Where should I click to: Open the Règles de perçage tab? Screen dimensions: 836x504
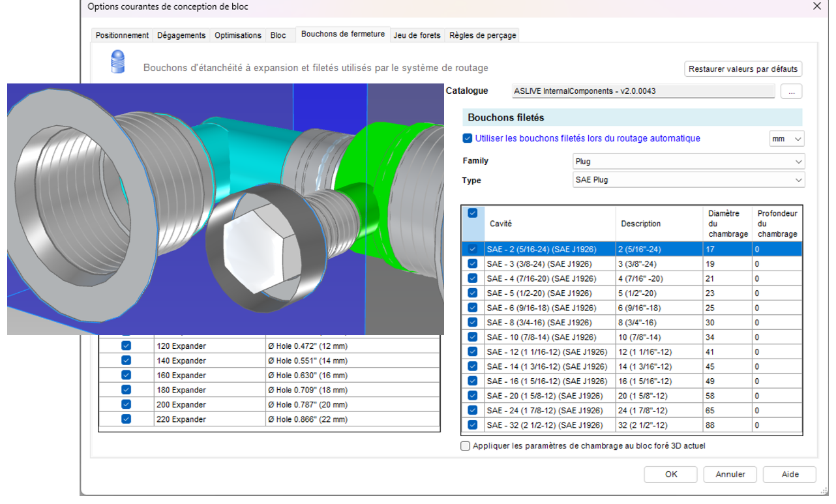click(x=483, y=35)
